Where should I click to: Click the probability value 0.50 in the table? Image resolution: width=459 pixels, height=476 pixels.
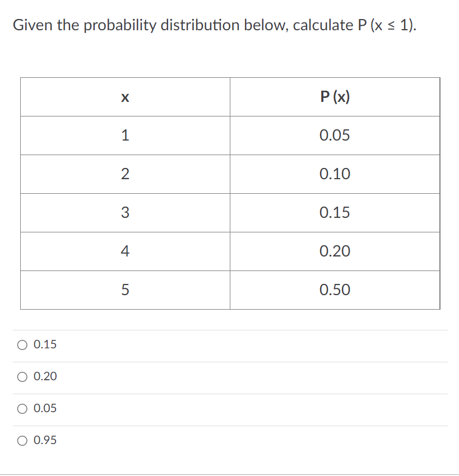click(x=335, y=290)
